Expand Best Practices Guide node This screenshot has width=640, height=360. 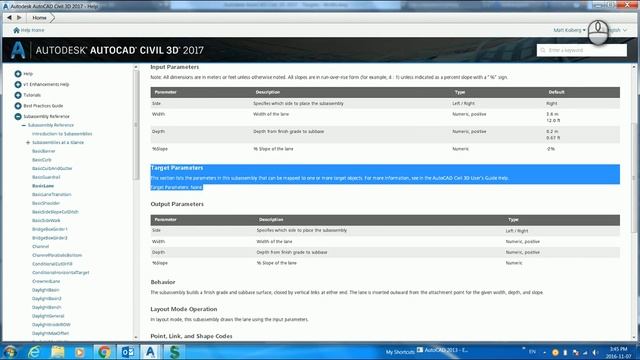coord(18,106)
